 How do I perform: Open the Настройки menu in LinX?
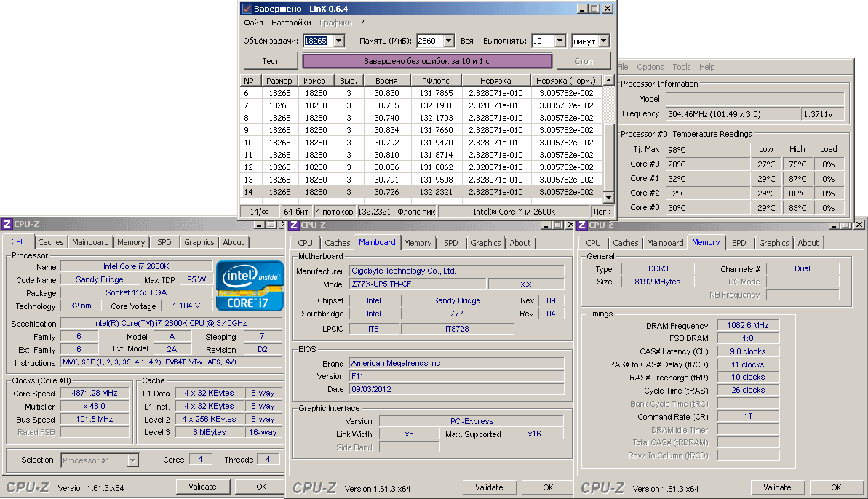coord(291,23)
